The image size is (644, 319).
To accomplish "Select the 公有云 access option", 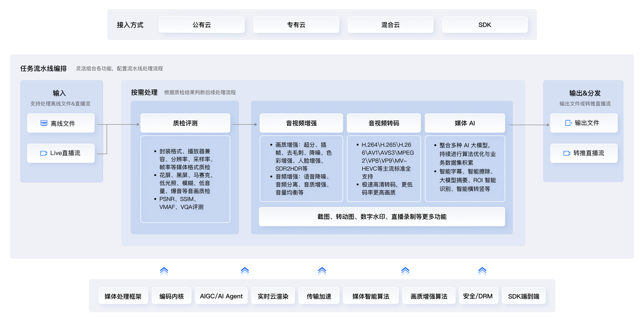I will click(202, 25).
